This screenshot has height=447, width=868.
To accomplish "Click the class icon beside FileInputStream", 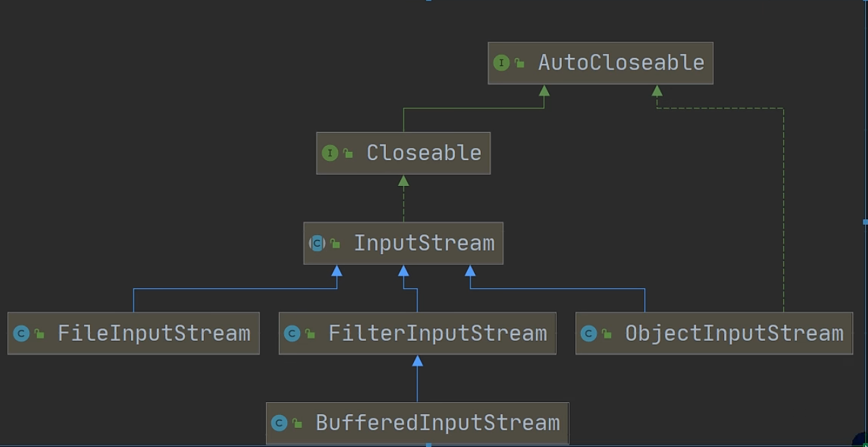I will [x=21, y=334].
